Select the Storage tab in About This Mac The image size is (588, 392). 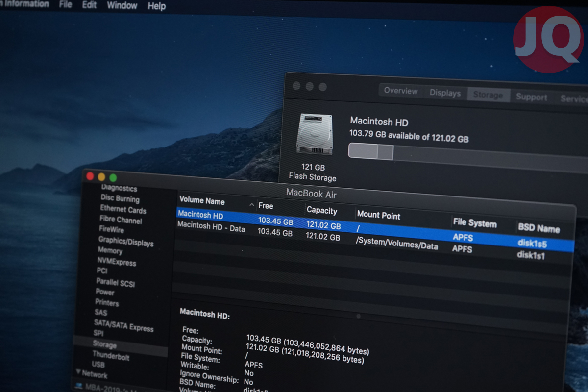(488, 95)
